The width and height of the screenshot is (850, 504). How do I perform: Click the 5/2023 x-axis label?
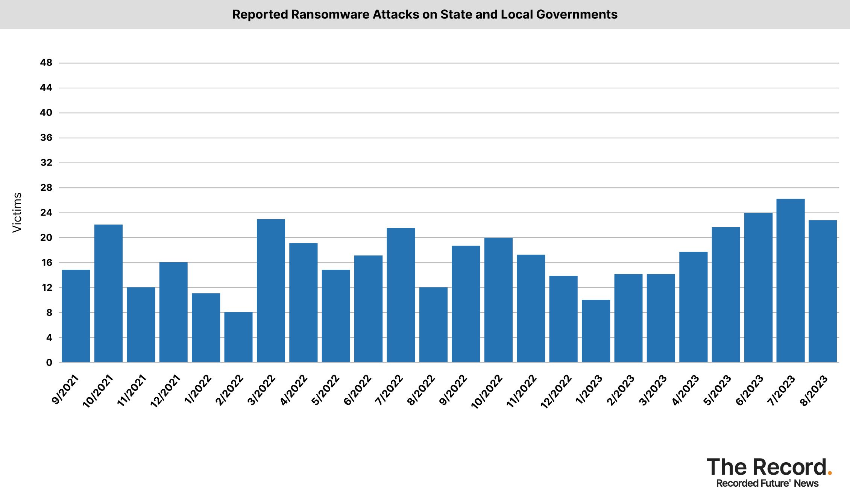[x=717, y=390]
